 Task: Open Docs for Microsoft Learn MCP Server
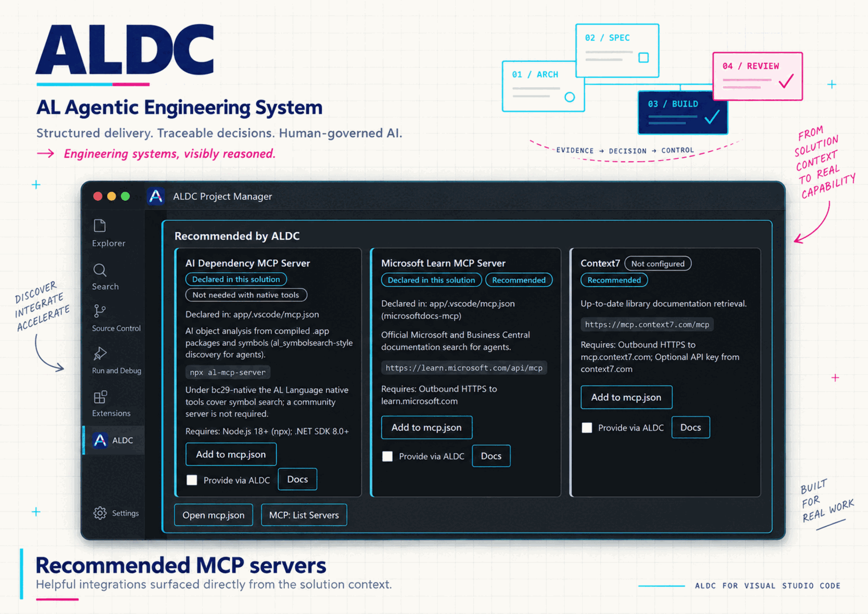pyautogui.click(x=491, y=456)
